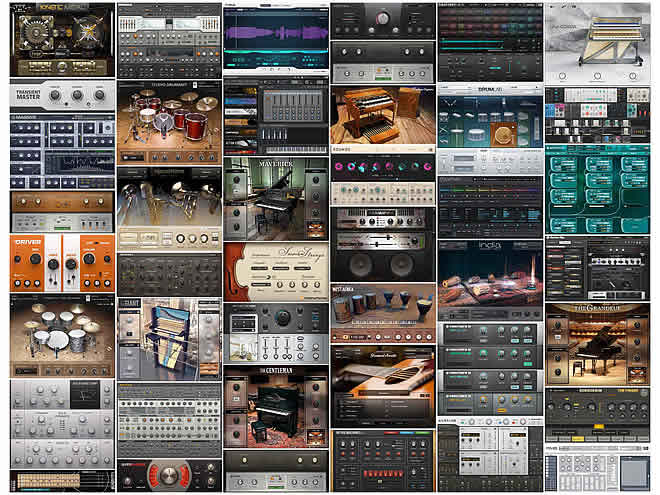Open the red dial compressor thumbnail
Viewport: 660px width, 495px height.
tap(169, 475)
